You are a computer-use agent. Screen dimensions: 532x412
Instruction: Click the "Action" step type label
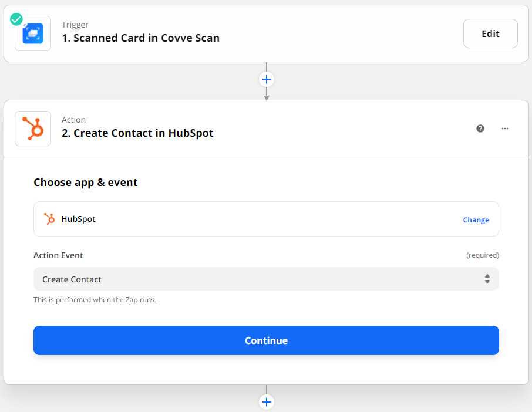coord(73,120)
